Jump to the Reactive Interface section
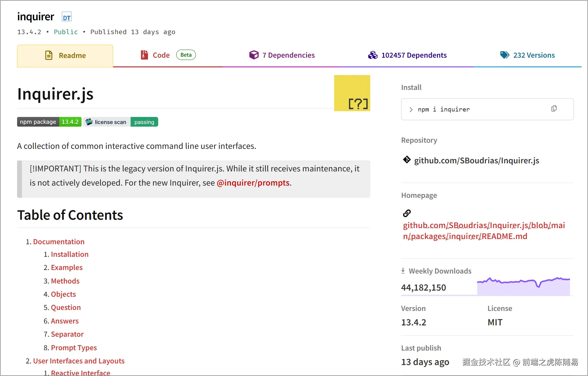 click(81, 373)
